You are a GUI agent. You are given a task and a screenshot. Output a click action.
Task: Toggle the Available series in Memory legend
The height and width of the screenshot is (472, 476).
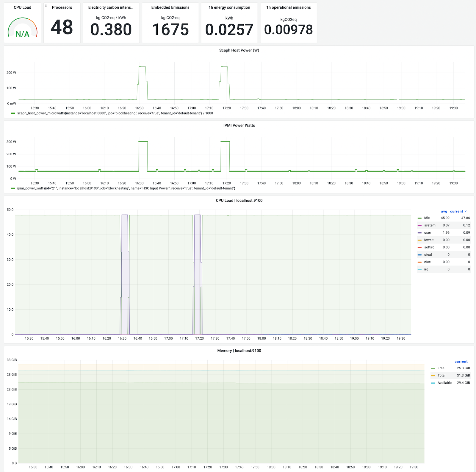click(444, 383)
